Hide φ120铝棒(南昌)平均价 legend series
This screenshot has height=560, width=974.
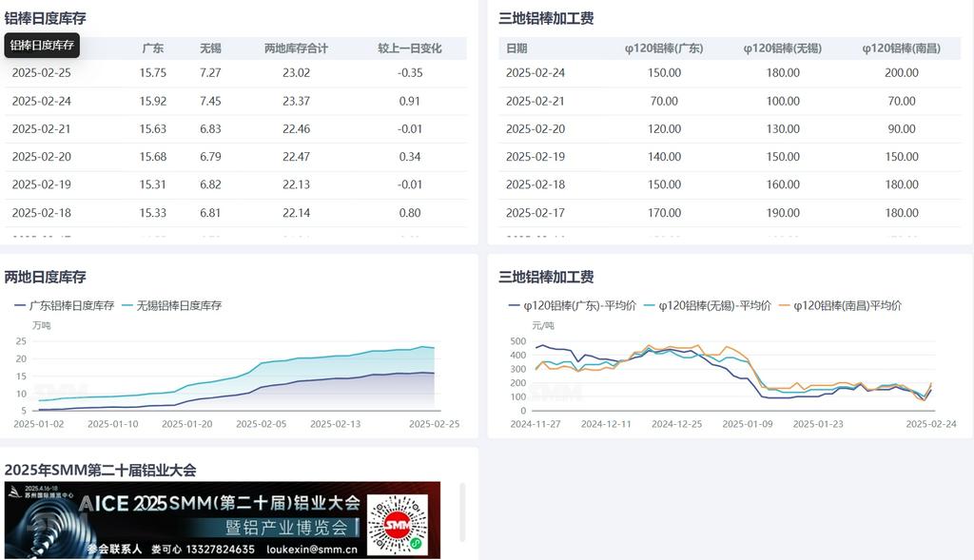pyautogui.click(x=840, y=306)
